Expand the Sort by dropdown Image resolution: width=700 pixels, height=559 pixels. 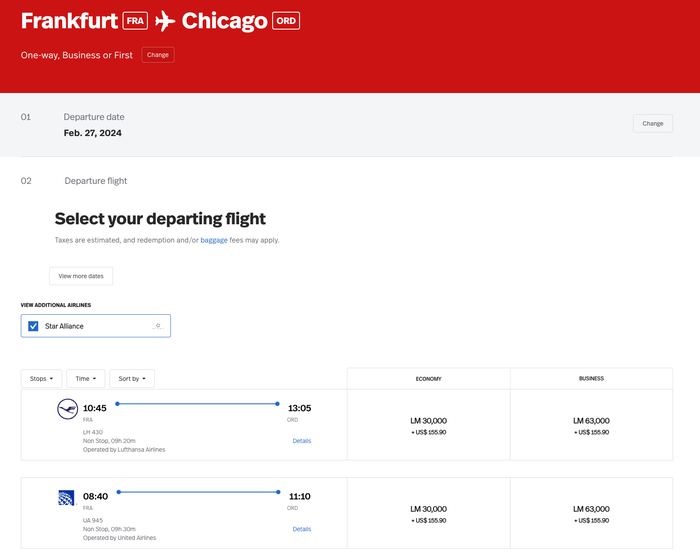132,379
